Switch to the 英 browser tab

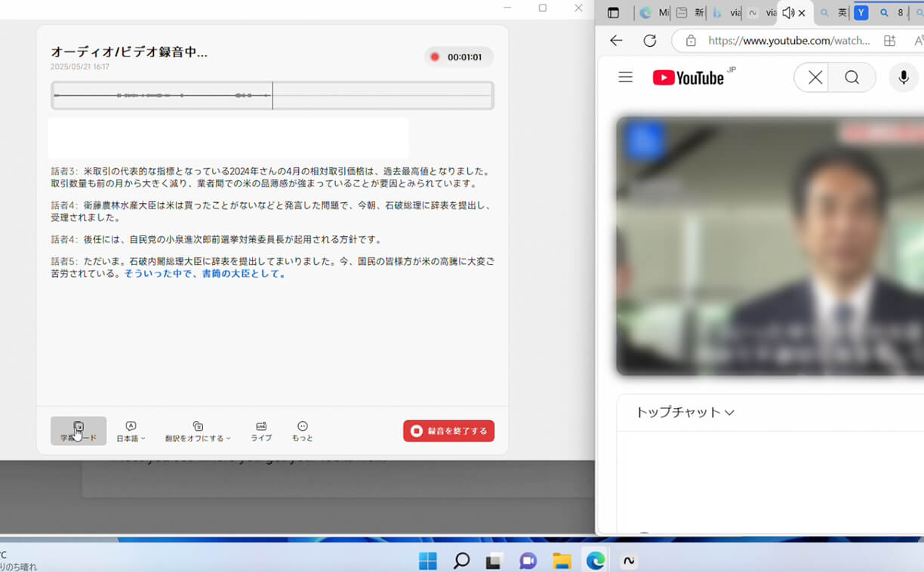click(x=833, y=13)
